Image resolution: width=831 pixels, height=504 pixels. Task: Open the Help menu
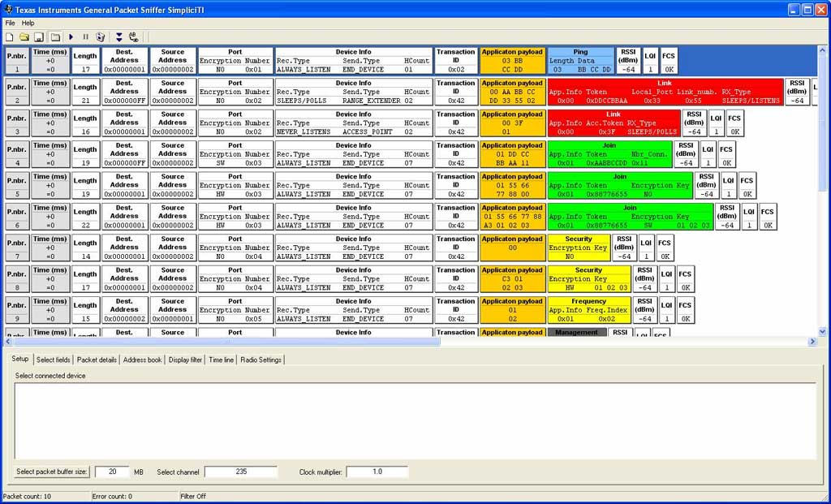pos(28,23)
